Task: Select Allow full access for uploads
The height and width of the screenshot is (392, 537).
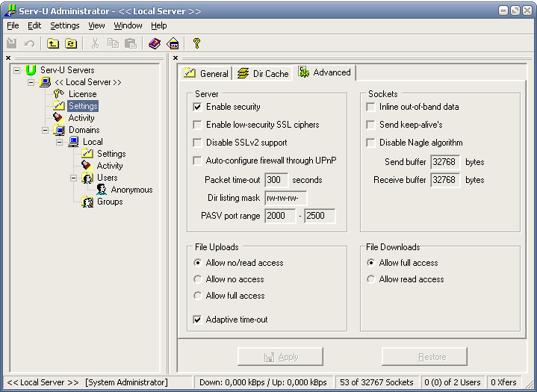Action: coord(197,296)
